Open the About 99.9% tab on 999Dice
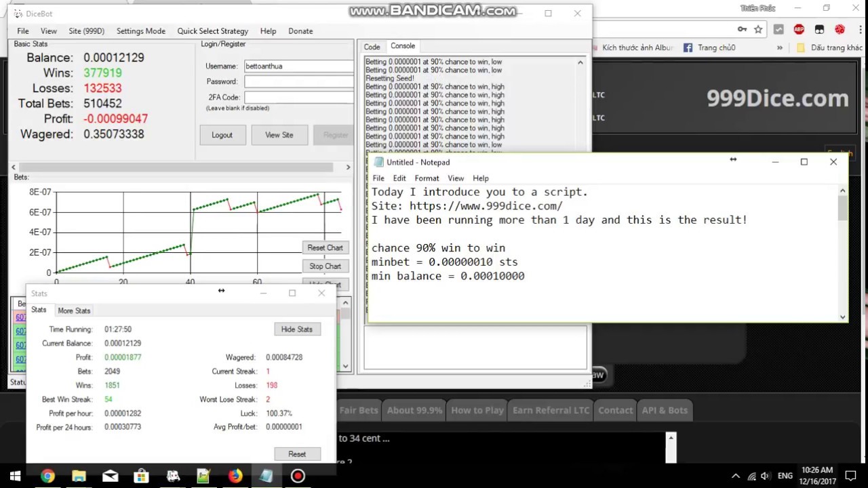This screenshot has height=488, width=868. coord(414,410)
